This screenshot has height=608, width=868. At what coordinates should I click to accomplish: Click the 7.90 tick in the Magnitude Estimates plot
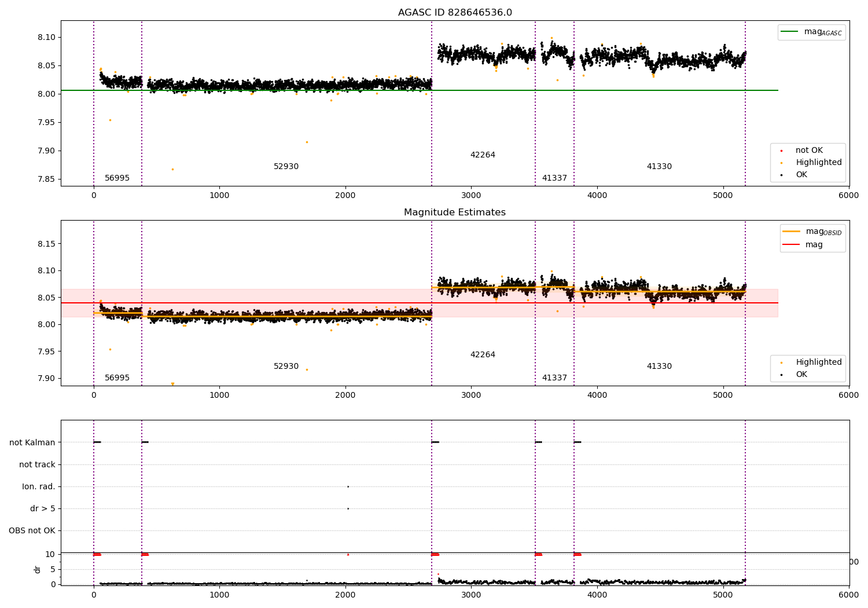click(46, 379)
